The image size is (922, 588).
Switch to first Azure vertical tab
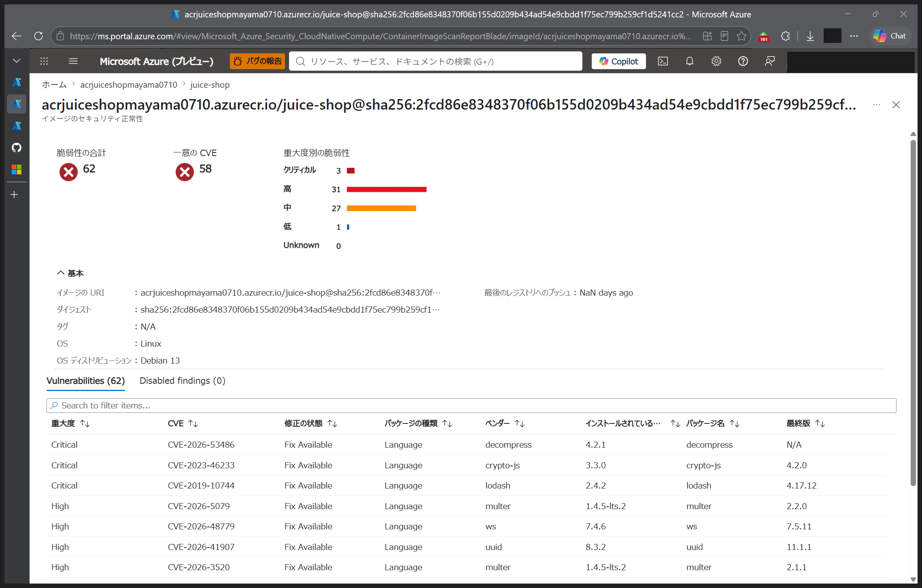click(17, 82)
